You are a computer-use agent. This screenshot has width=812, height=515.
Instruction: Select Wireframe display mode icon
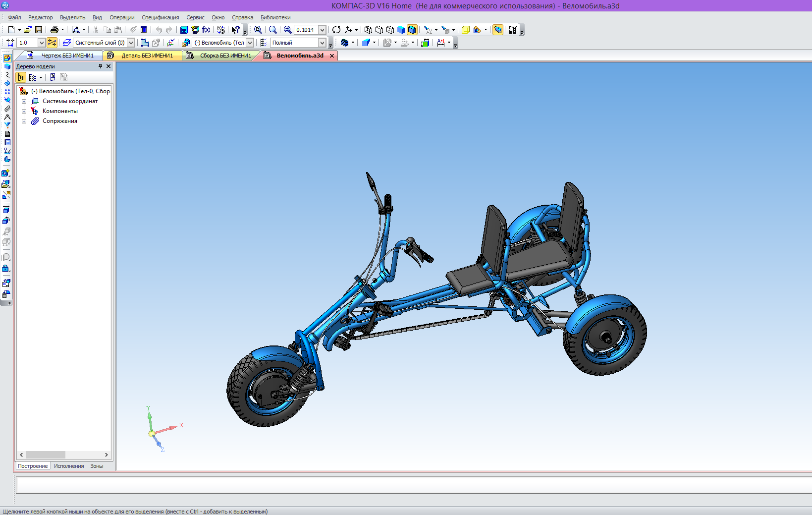368,30
